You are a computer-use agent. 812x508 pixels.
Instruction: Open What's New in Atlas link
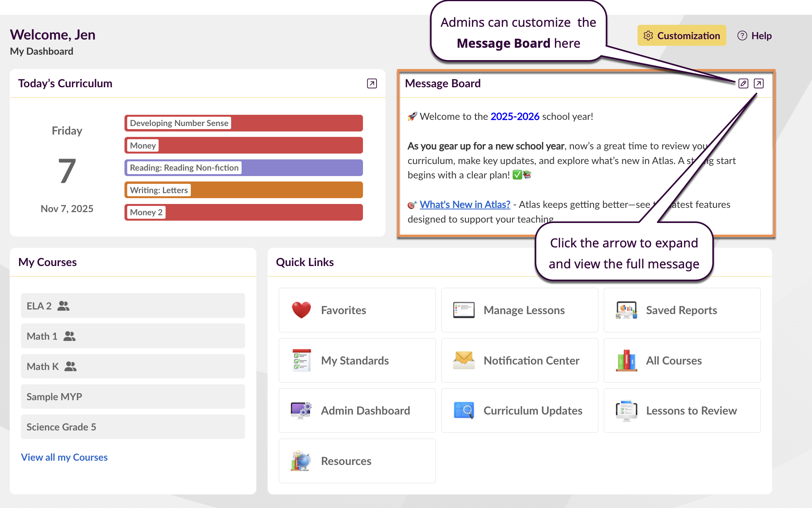465,204
